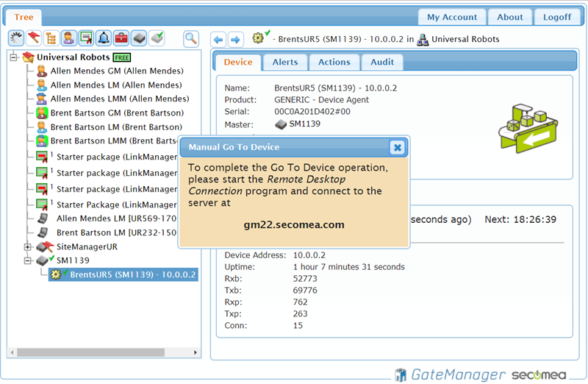The height and width of the screenshot is (384, 588).
Task: Switch to the Alerts tab
Action: pyautogui.click(x=285, y=63)
